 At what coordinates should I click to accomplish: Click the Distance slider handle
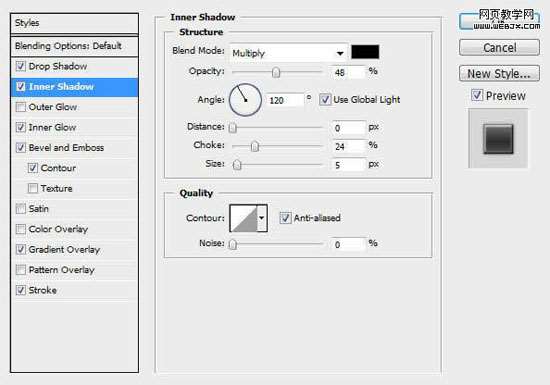pyautogui.click(x=233, y=128)
